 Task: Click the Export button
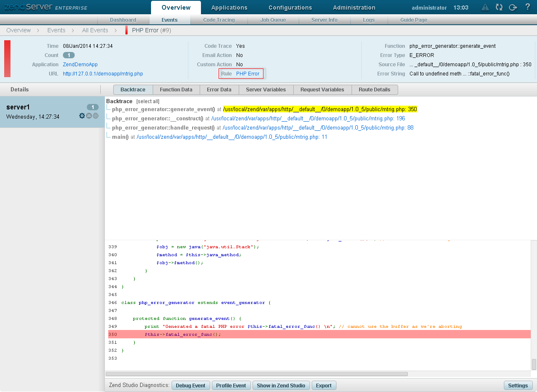click(x=323, y=385)
